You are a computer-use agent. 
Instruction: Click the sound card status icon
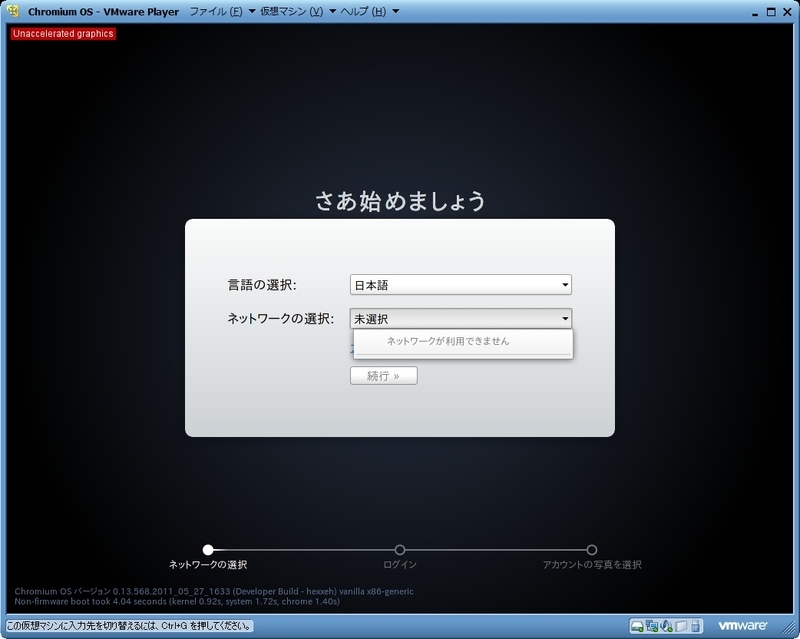(666, 626)
